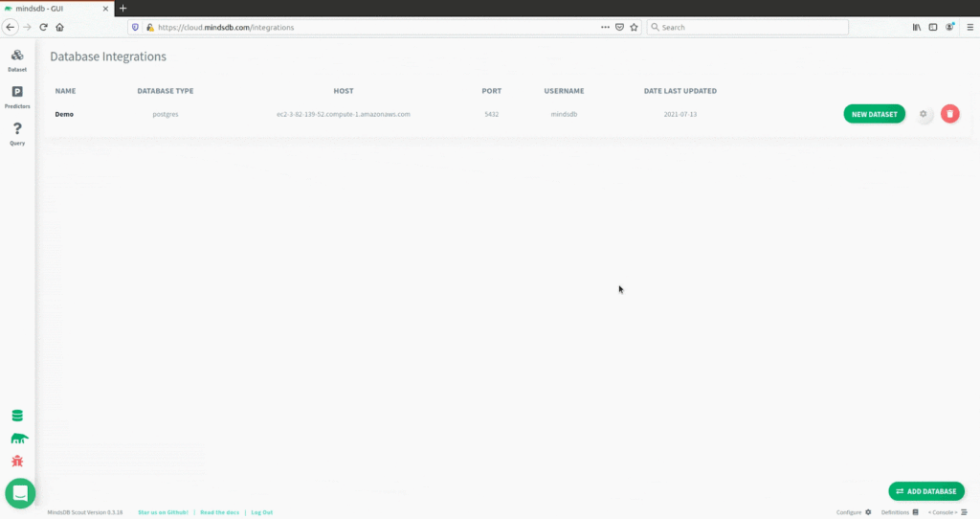The image size is (980, 519).
Task: Click the PORT column header
Action: click(491, 91)
